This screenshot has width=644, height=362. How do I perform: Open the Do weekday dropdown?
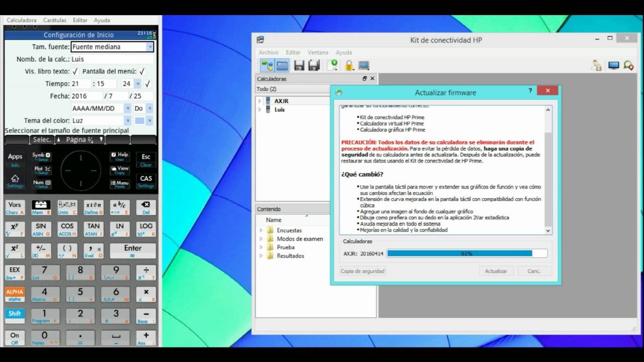click(143, 108)
